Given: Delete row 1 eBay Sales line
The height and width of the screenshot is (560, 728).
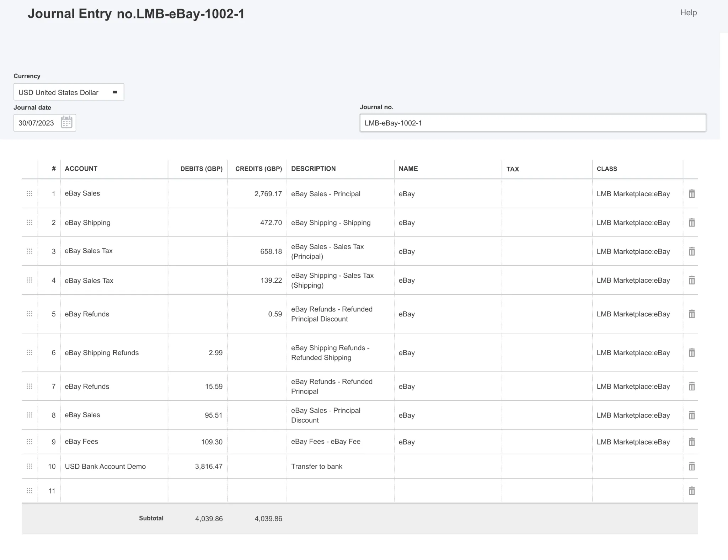Looking at the screenshot, I should [x=692, y=194].
